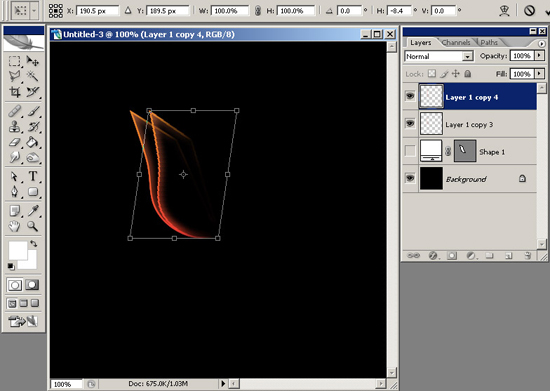The width and height of the screenshot is (550, 391).
Task: Open the Opacity slider arrow
Action: [x=539, y=55]
